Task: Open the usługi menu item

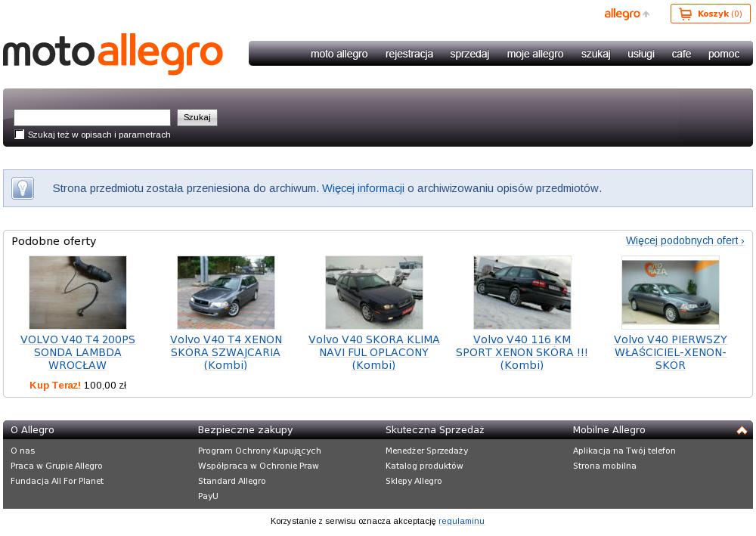Action: 641,54
